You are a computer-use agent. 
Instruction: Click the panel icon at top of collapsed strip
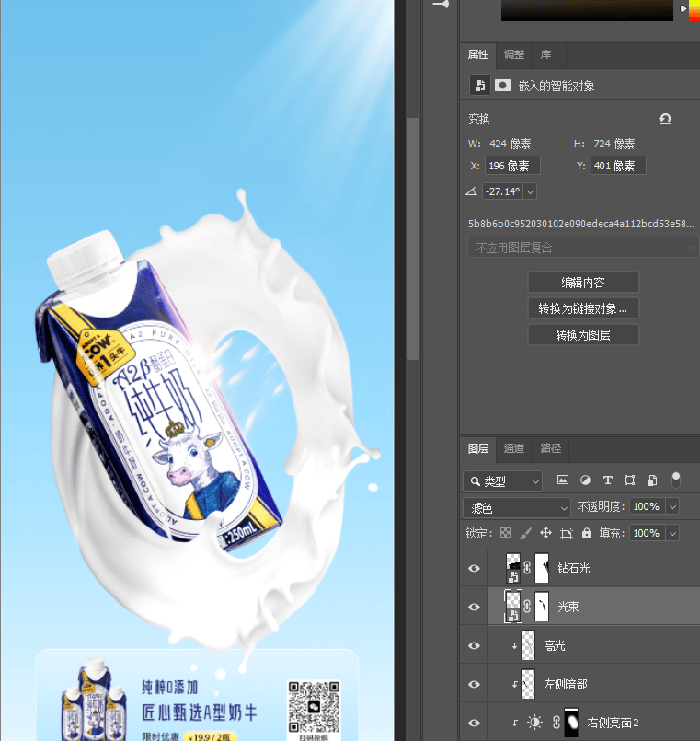click(441, 5)
